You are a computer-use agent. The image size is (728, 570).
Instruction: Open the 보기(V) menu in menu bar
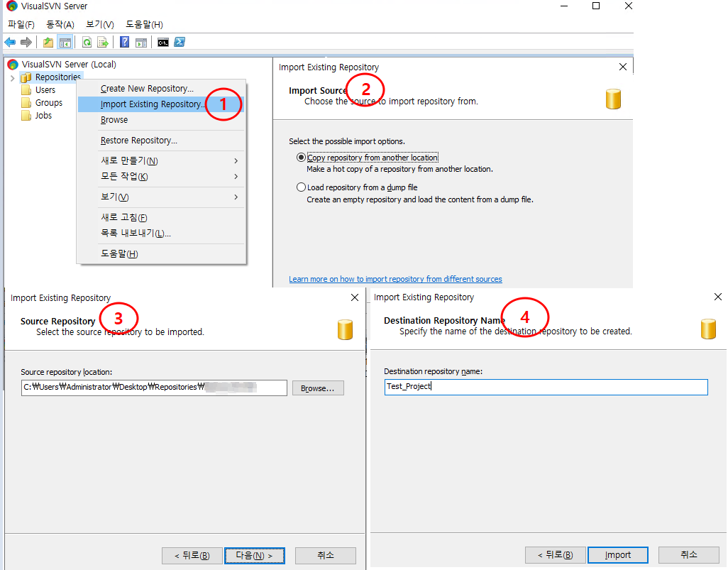tap(100, 25)
